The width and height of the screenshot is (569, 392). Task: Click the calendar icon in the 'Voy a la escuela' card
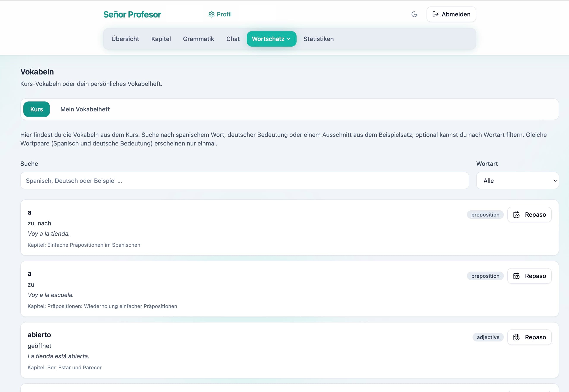click(516, 276)
